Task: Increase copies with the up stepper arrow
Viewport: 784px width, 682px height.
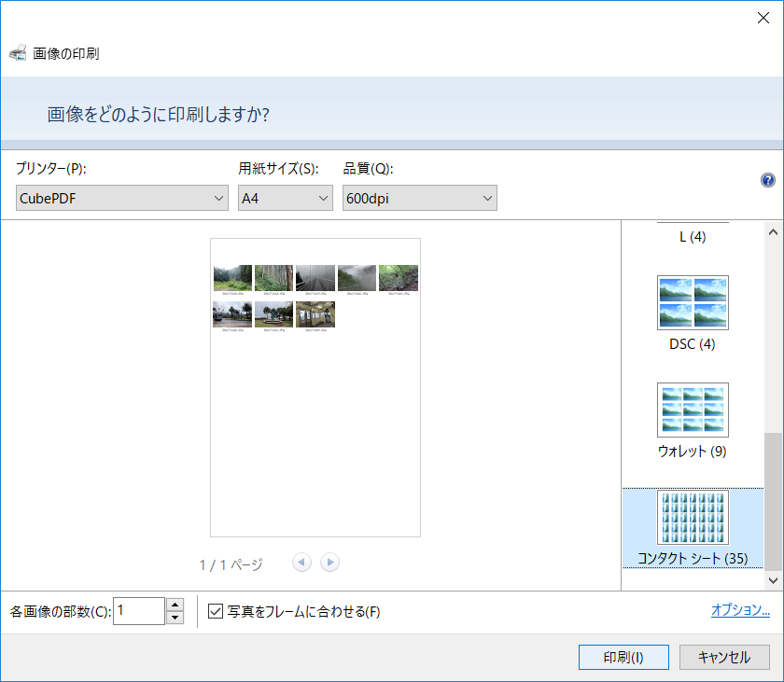Action: [175, 605]
